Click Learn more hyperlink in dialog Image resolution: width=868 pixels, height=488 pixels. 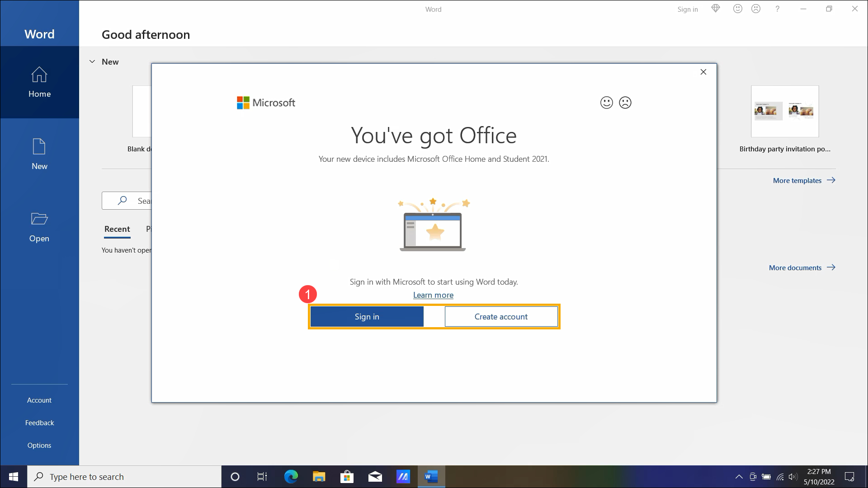click(x=434, y=295)
